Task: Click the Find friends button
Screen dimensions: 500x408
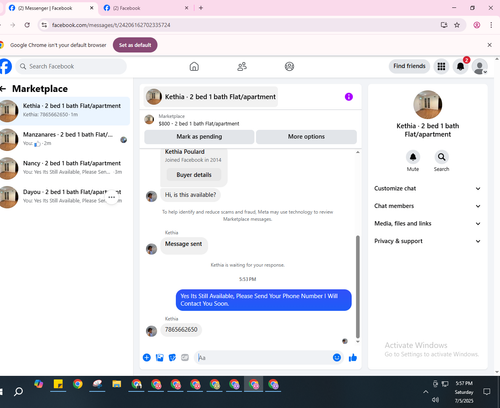Action: tap(409, 66)
